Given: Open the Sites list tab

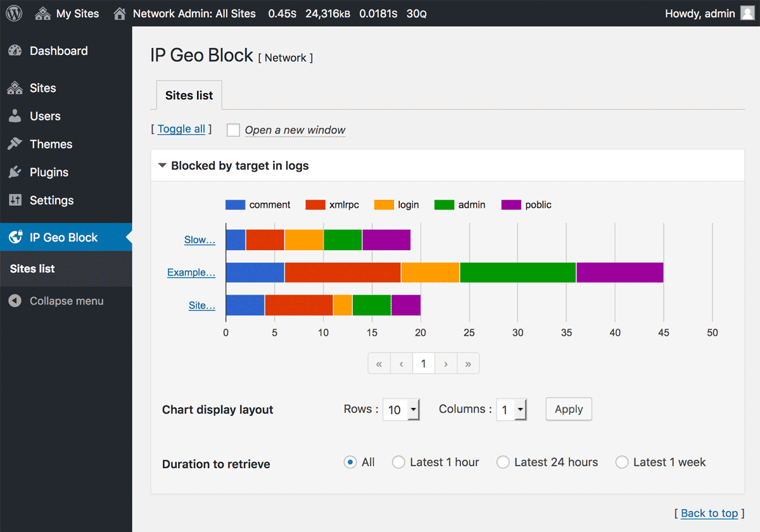Looking at the screenshot, I should pyautogui.click(x=189, y=96).
